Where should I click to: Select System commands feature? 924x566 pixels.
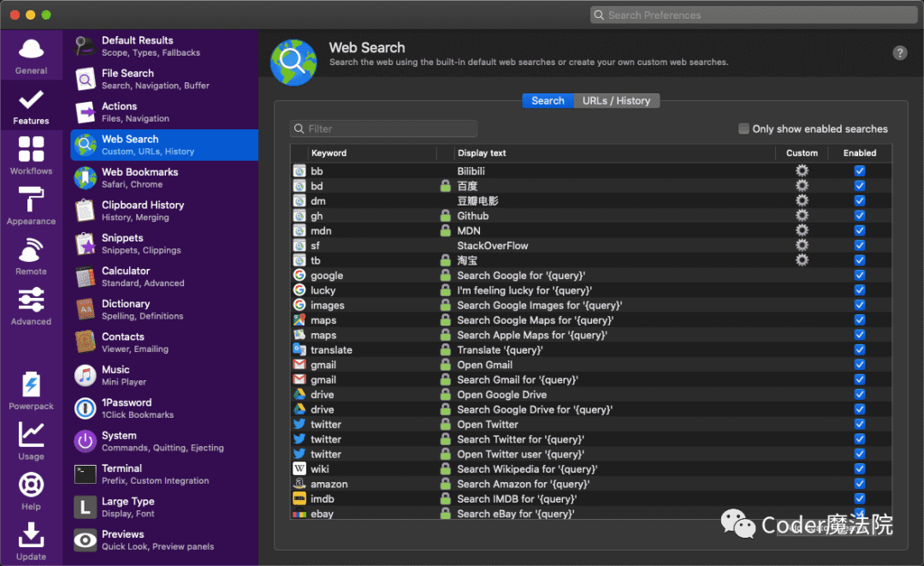164,441
